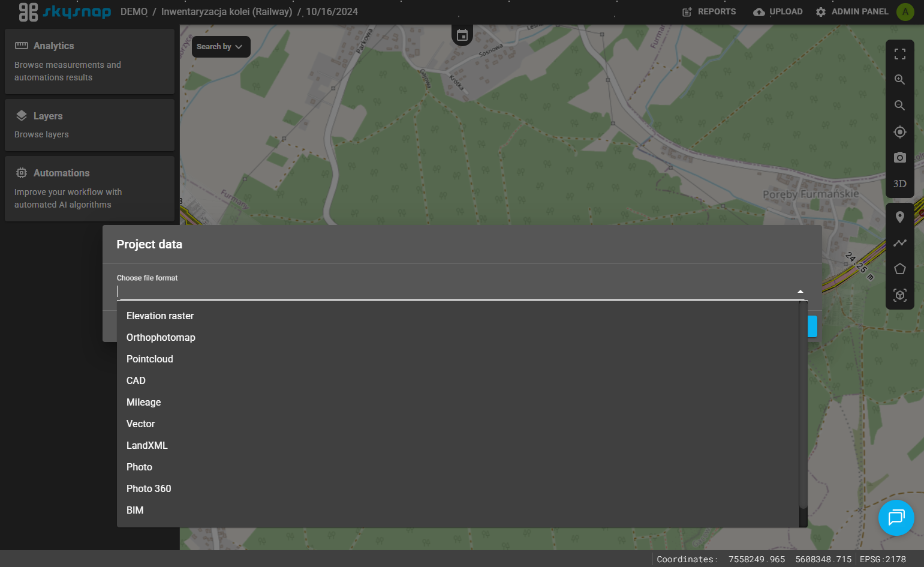This screenshot has height=567, width=924.
Task: Collapse the file format dropdown arrow
Action: click(x=800, y=292)
